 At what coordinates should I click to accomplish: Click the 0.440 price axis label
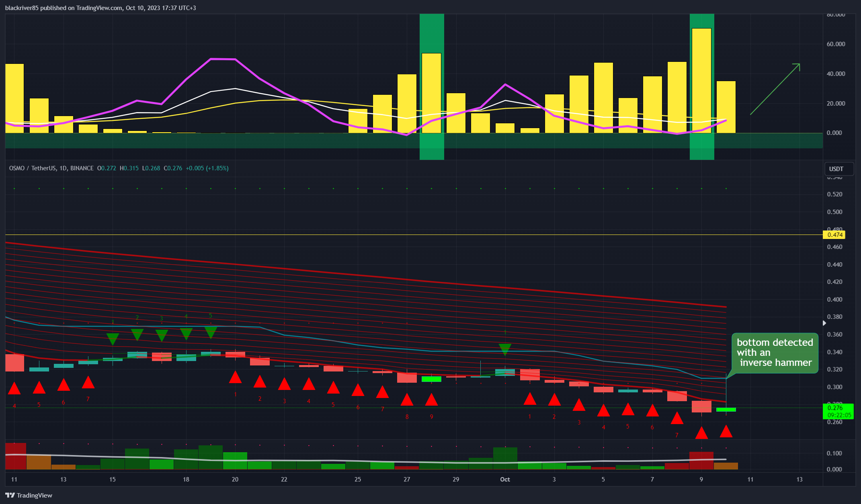[834, 265]
